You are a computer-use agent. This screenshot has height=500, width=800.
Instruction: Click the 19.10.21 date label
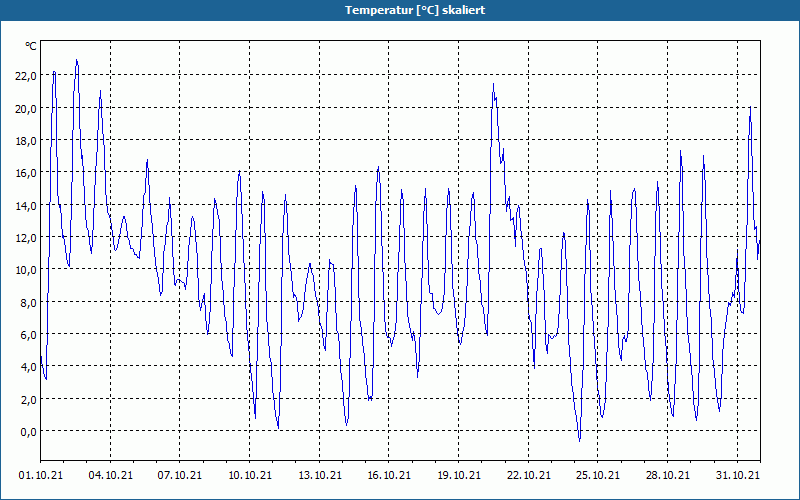[459, 475]
